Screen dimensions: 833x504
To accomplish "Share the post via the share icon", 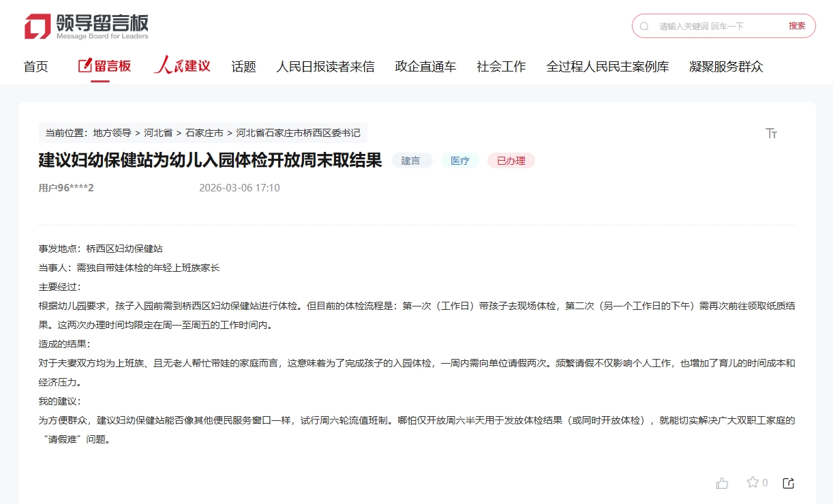I will 788,482.
